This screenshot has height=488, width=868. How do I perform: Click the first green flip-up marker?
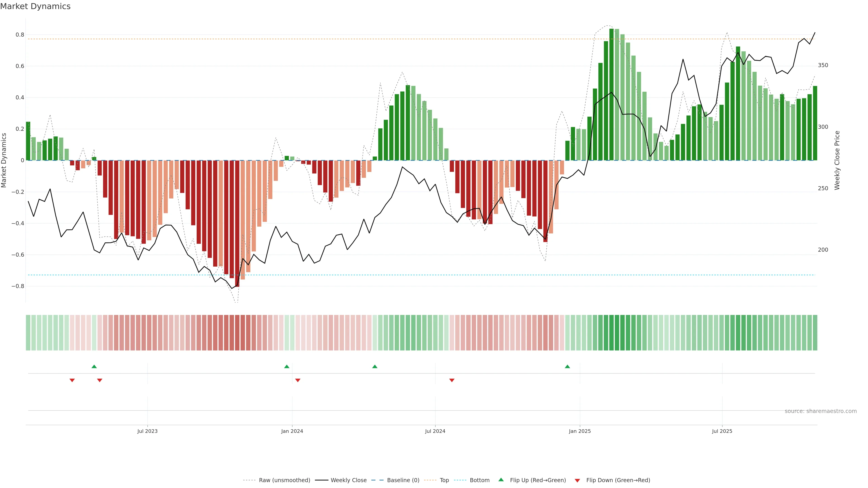[94, 366]
